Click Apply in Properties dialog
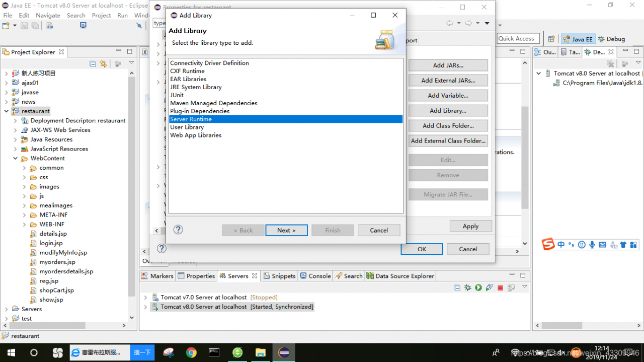Viewport: 644px width, 362px height. 471,226
